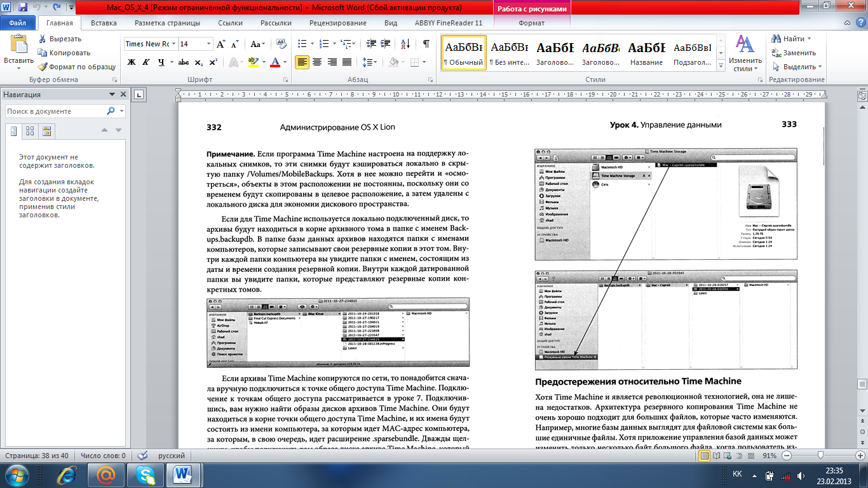Open Skype from the taskbar
Screen dimensions: 868x488
pyautogui.click(x=146, y=475)
